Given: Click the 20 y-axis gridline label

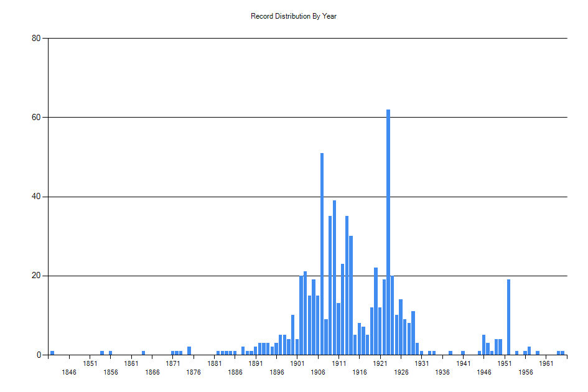Looking at the screenshot, I should [35, 274].
